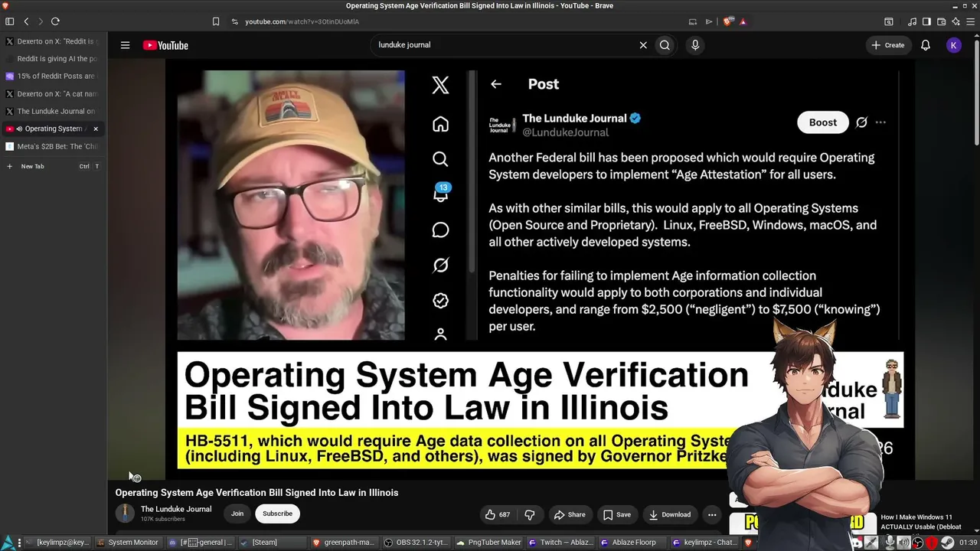Switch to 'Dexerto on X: "A cat' tab
Image resolution: width=980 pixels, height=551 pixels.
tap(53, 94)
